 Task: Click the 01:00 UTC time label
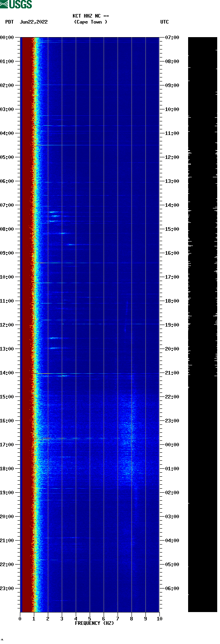click(172, 469)
